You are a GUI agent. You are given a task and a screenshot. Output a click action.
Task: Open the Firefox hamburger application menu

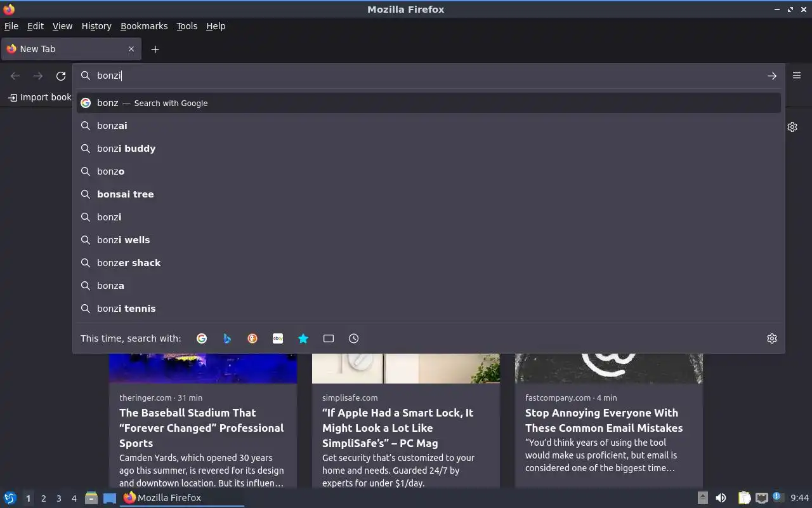pyautogui.click(x=797, y=76)
